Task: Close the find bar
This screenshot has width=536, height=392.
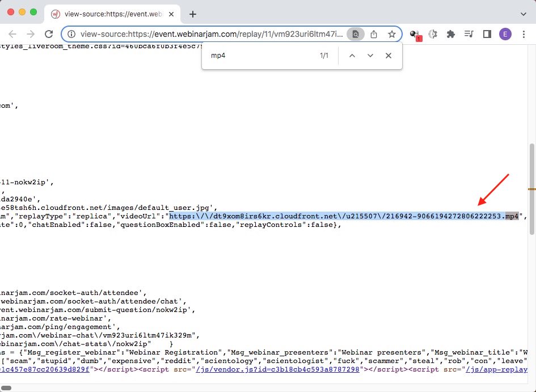Action: pos(389,56)
